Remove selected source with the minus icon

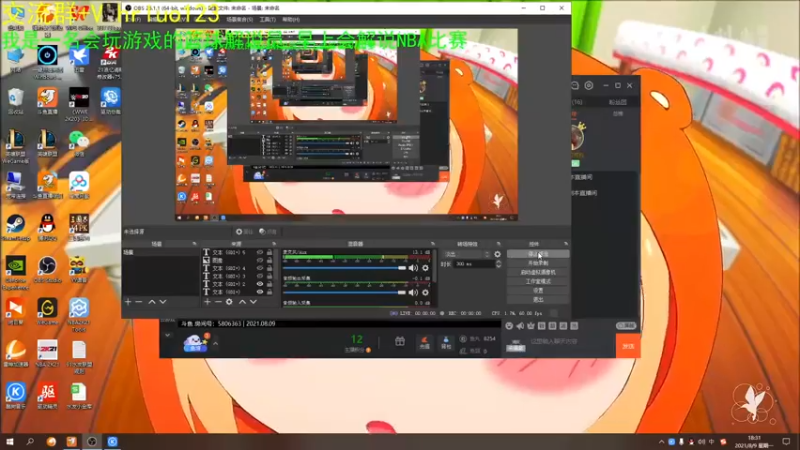[218, 302]
